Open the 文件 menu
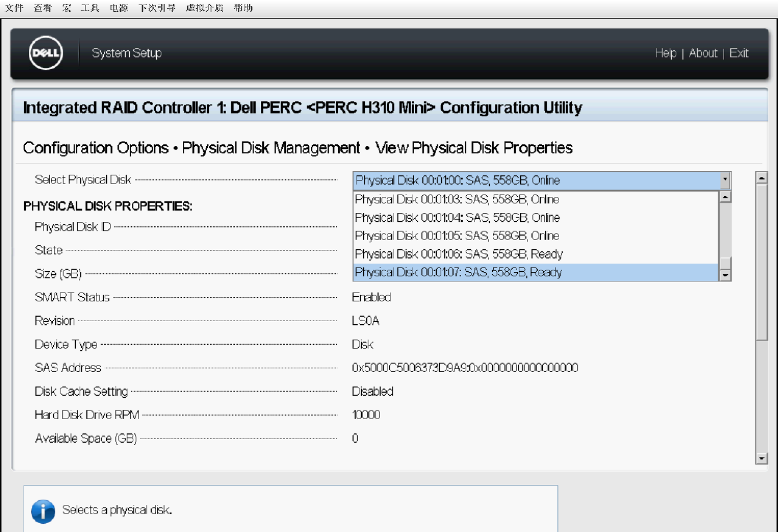The width and height of the screenshot is (778, 532). (14, 8)
